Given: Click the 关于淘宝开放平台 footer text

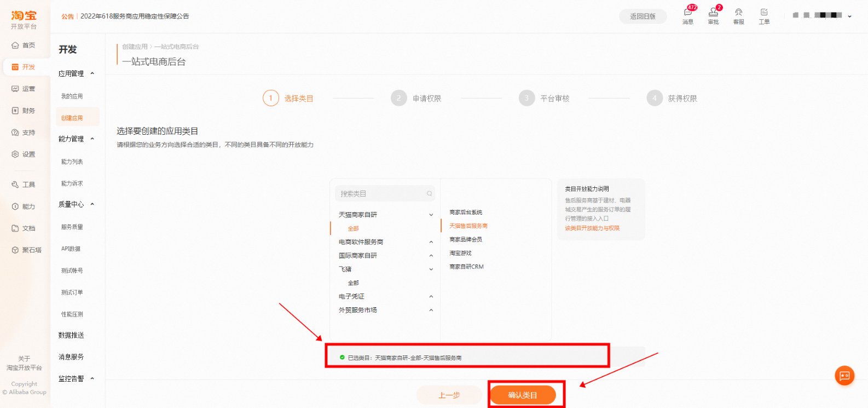Looking at the screenshot, I should pyautogui.click(x=24, y=363).
